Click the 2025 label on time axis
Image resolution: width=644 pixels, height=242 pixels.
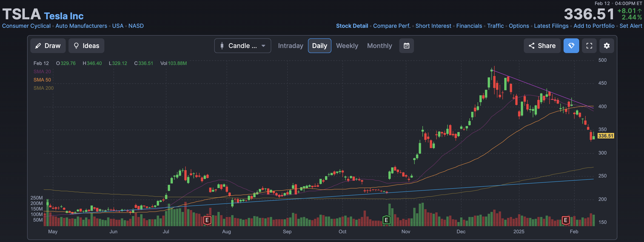pos(519,232)
